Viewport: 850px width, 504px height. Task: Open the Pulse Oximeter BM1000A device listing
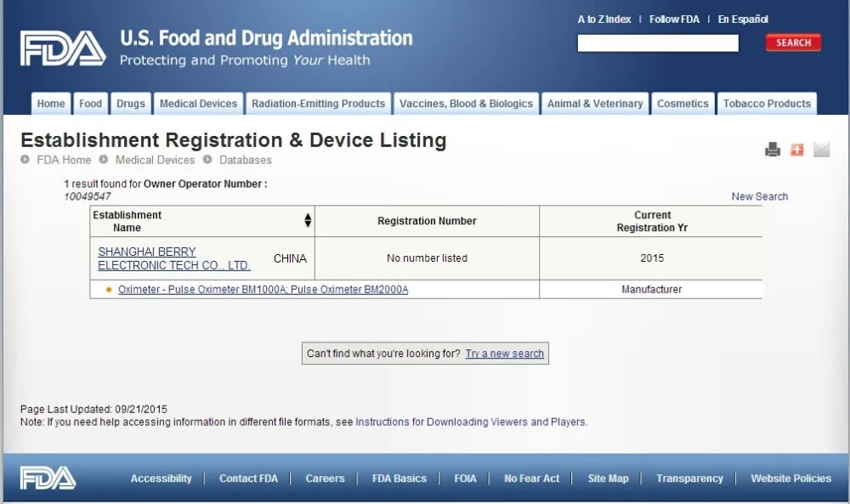coord(263,289)
